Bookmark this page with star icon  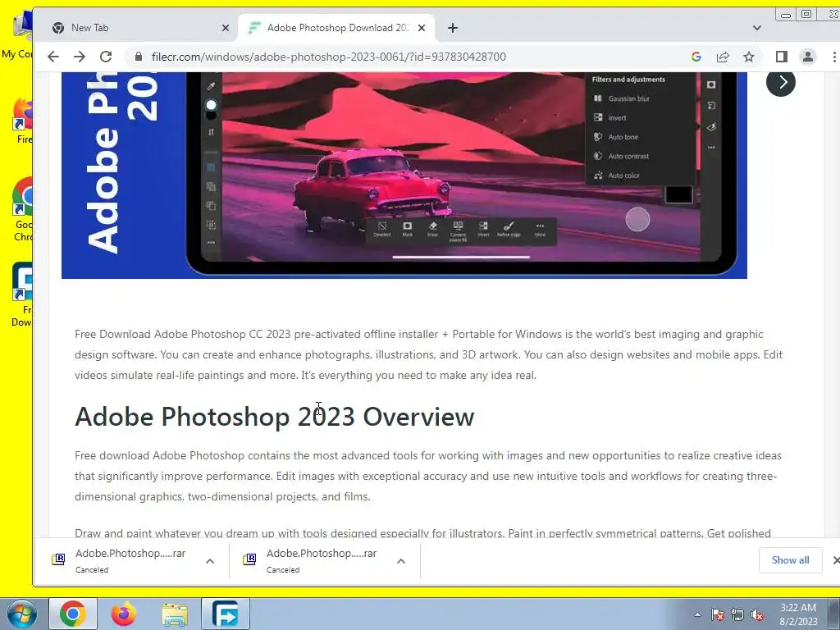click(x=749, y=57)
